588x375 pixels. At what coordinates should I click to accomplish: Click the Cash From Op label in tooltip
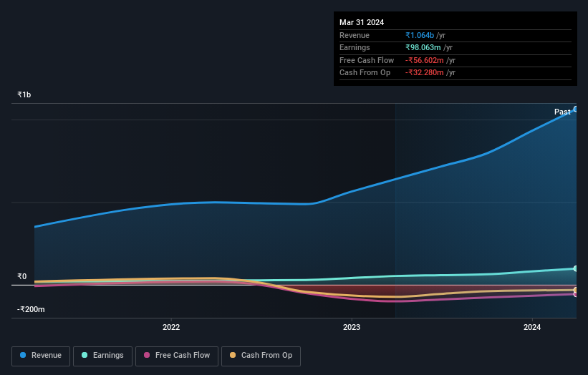[x=365, y=73]
